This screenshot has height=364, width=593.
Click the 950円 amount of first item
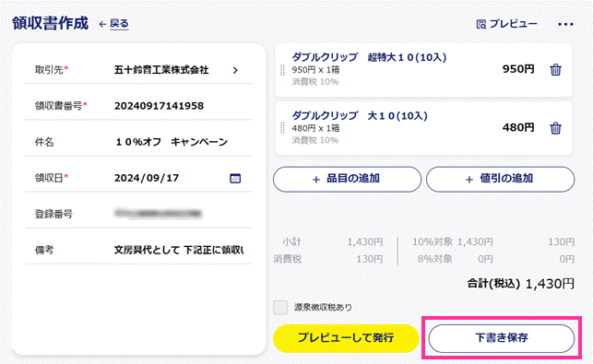tap(518, 69)
